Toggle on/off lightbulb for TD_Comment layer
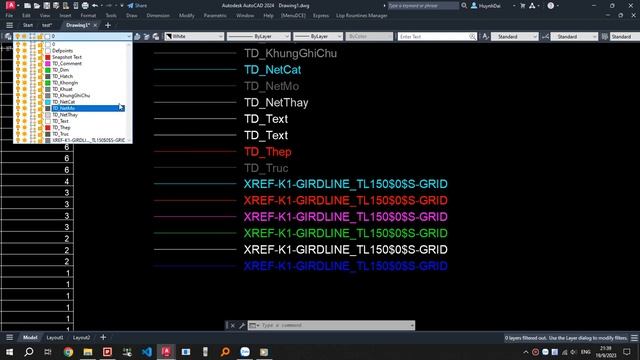Viewport: 640px width, 360px height. pyautogui.click(x=18, y=63)
